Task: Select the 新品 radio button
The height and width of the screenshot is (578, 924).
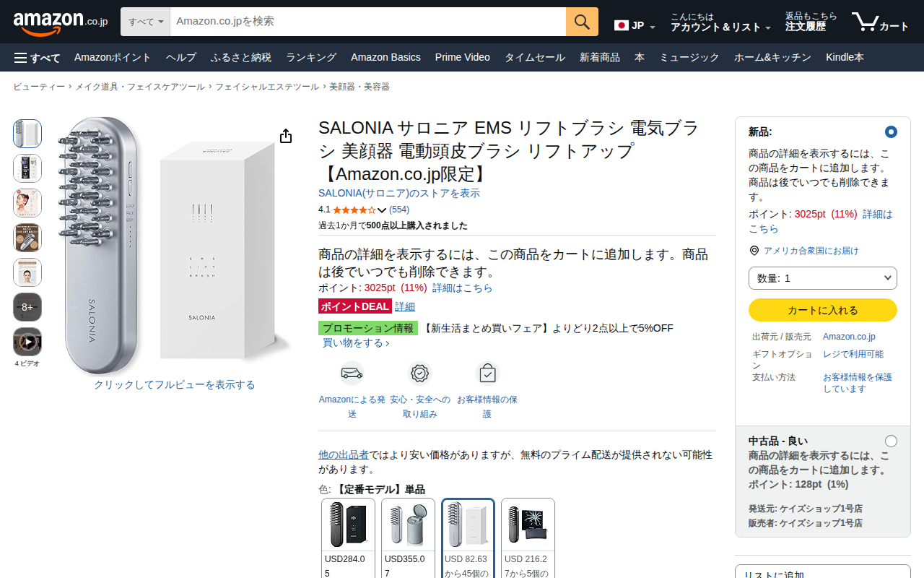Action: 891,132
